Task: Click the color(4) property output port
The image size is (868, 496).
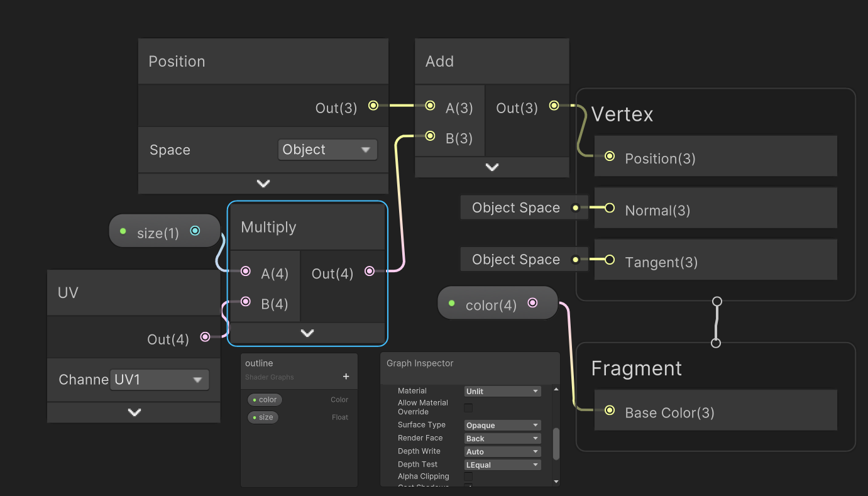Action: pos(533,303)
